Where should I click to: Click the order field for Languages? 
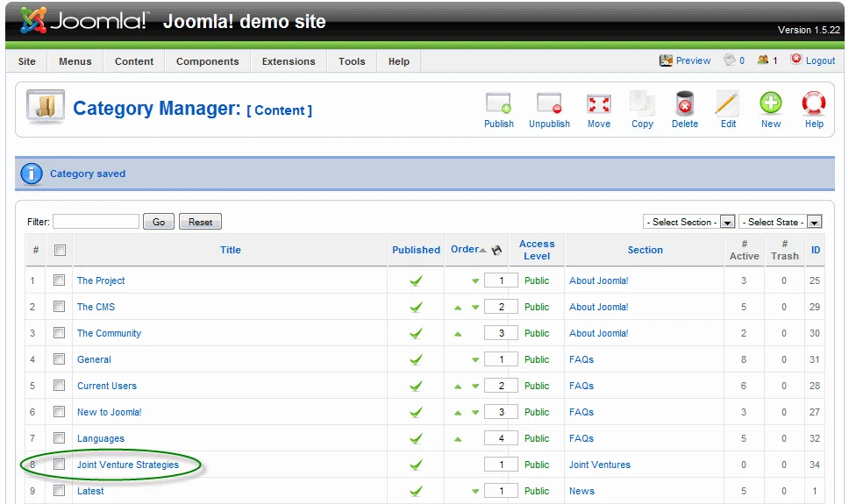pos(501,438)
